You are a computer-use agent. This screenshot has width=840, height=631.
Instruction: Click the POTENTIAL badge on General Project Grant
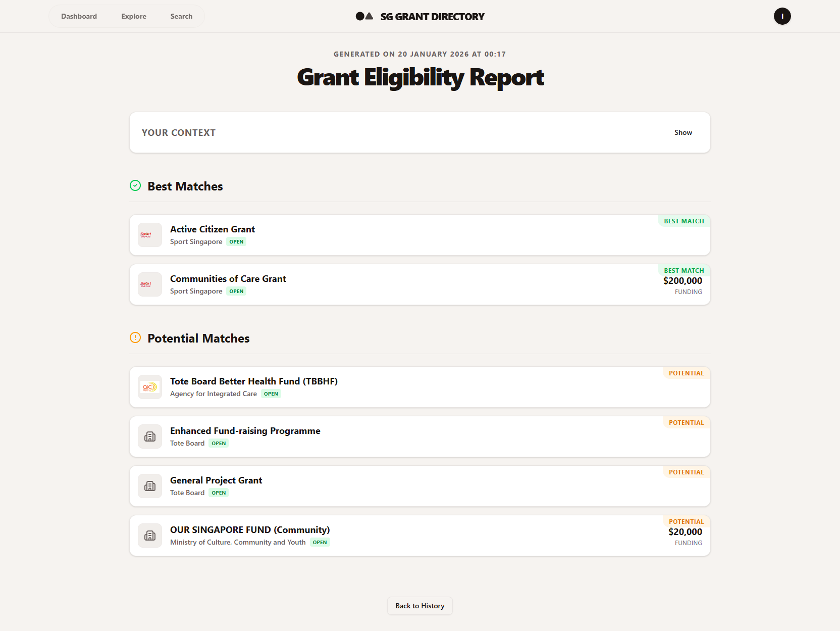click(687, 472)
